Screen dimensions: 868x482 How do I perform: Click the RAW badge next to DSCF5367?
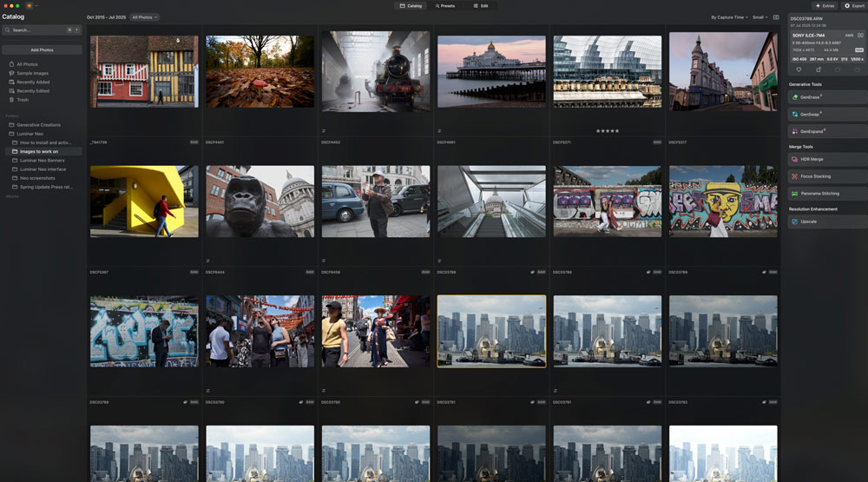[194, 272]
